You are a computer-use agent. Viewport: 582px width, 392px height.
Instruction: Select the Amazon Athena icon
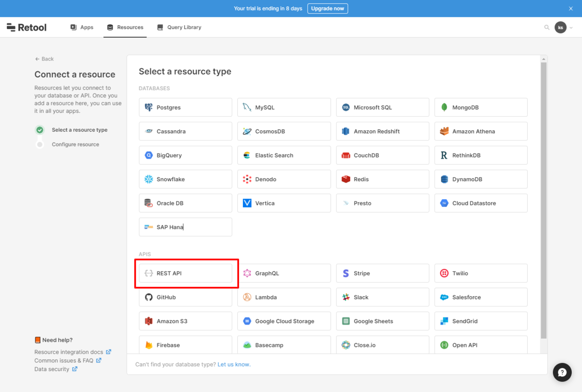[444, 131]
